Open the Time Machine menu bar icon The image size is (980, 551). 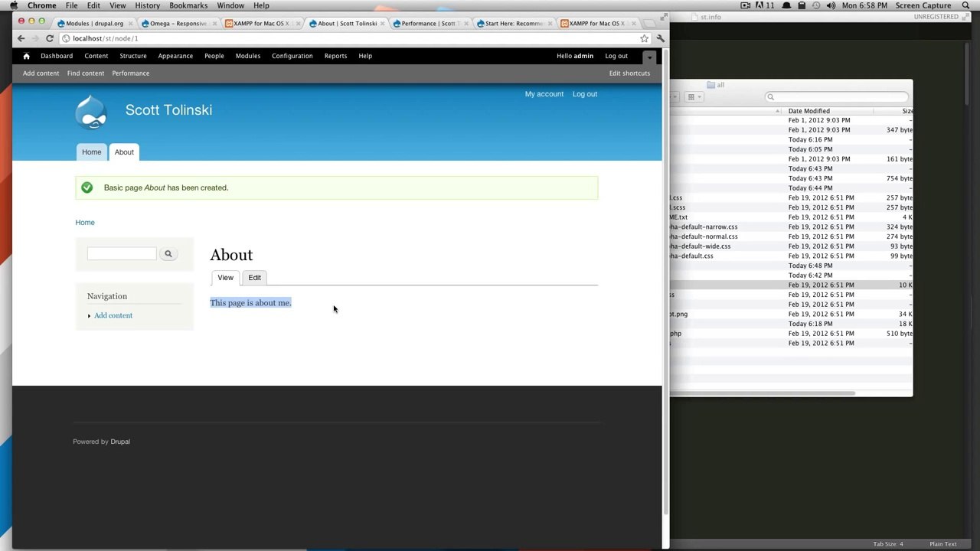(816, 5)
